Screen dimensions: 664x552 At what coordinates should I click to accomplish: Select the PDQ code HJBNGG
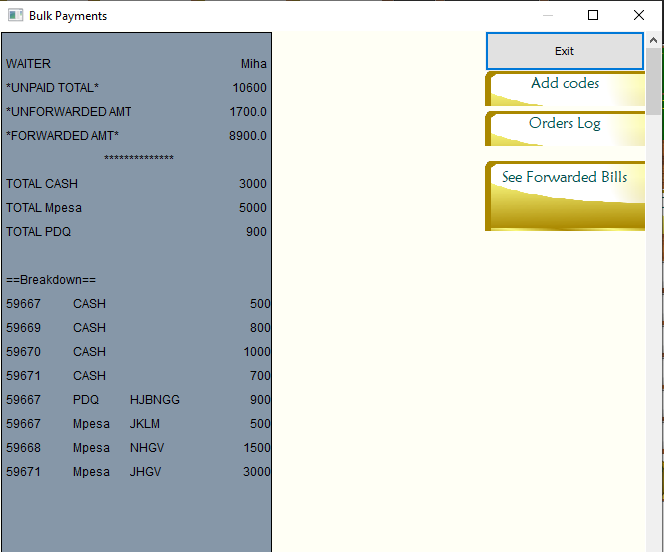[155, 400]
